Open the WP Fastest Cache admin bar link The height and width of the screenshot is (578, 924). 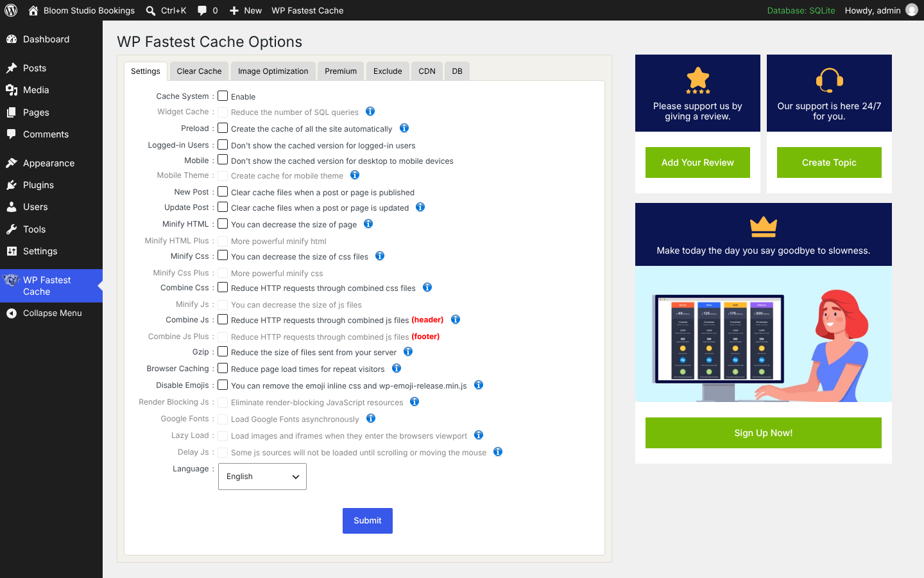(307, 10)
